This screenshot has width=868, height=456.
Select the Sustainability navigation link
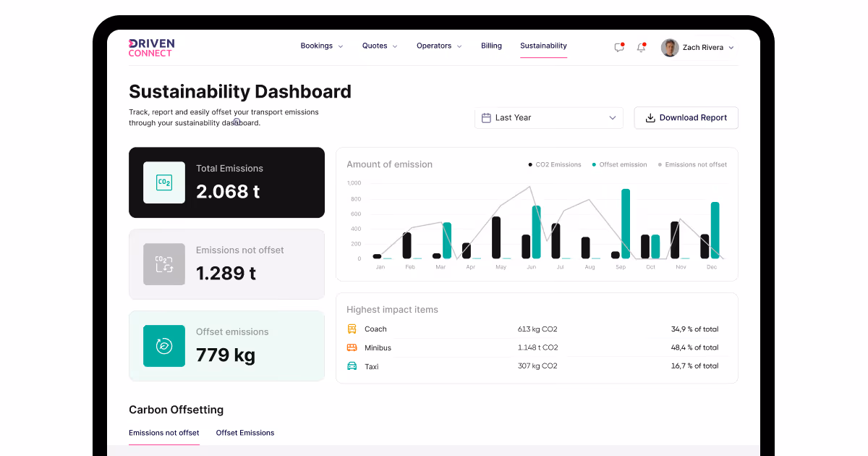tap(543, 46)
